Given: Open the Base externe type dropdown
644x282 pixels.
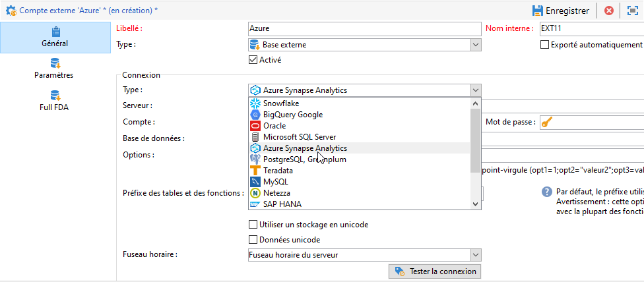Looking at the screenshot, I should click(x=475, y=45).
